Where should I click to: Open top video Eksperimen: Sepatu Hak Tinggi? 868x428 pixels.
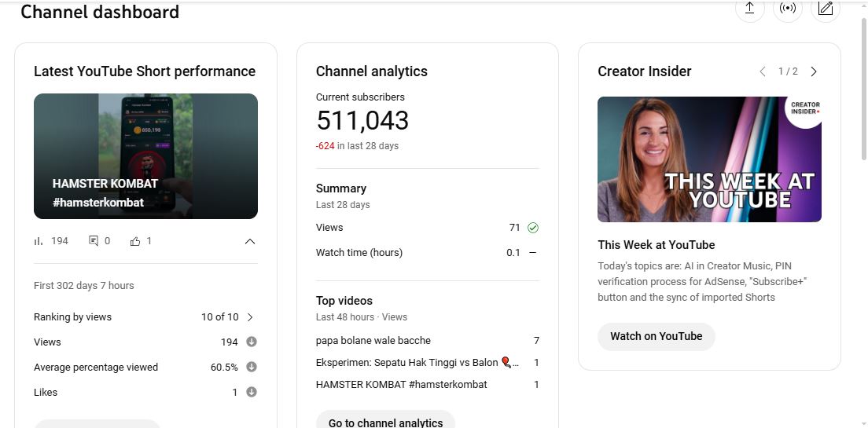click(x=418, y=363)
